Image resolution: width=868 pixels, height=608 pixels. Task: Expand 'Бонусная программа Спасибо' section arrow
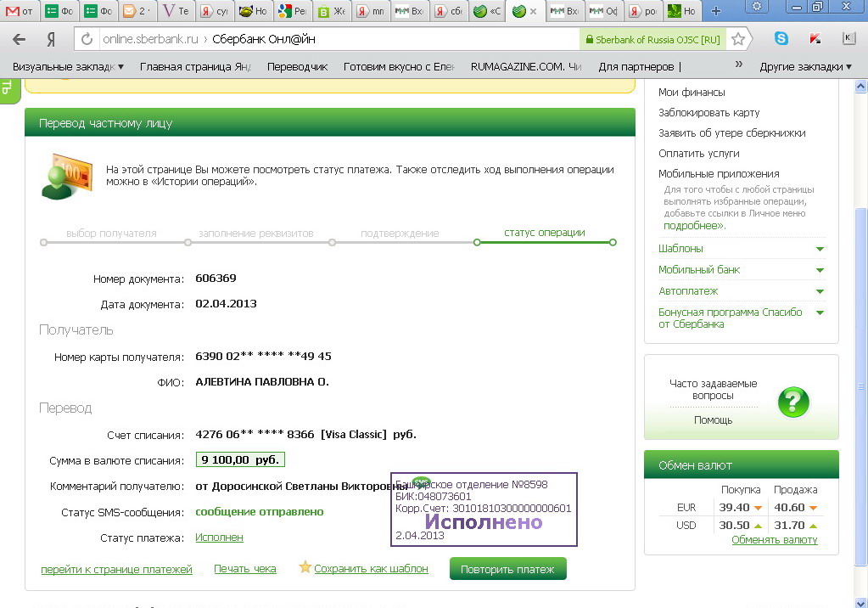820,312
